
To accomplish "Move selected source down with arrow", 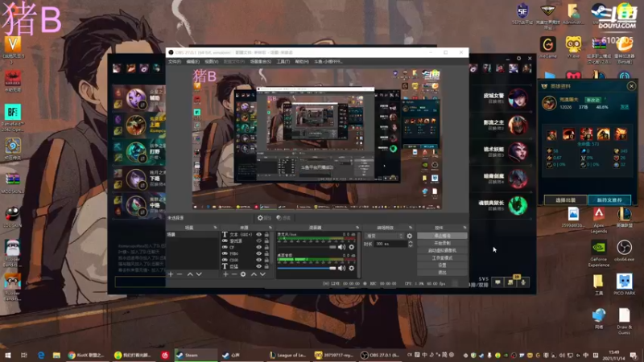I will (262, 274).
